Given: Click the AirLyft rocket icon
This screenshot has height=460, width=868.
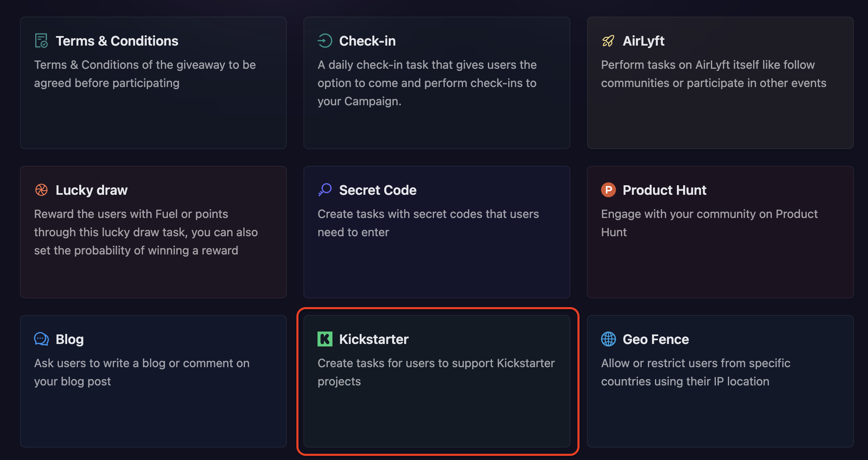Looking at the screenshot, I should tap(608, 41).
